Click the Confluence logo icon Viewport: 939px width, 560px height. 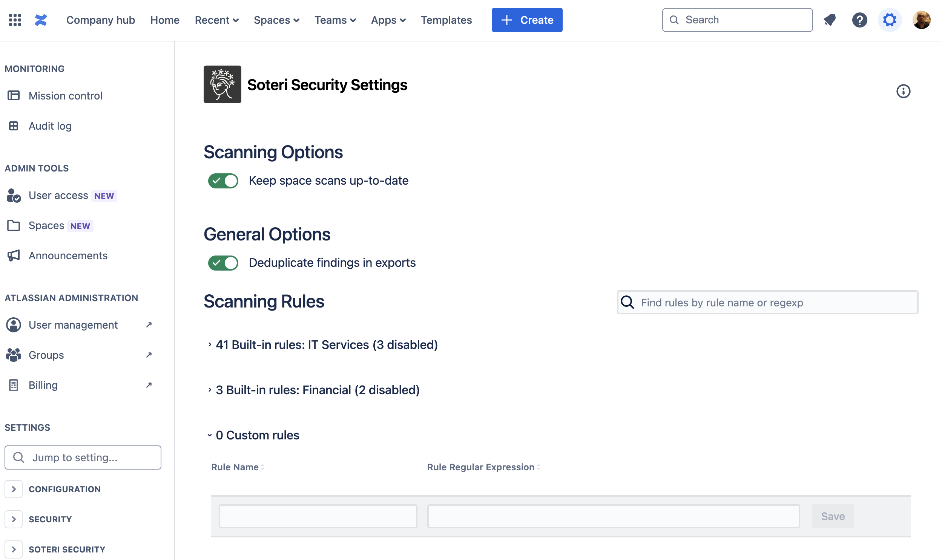coord(41,20)
